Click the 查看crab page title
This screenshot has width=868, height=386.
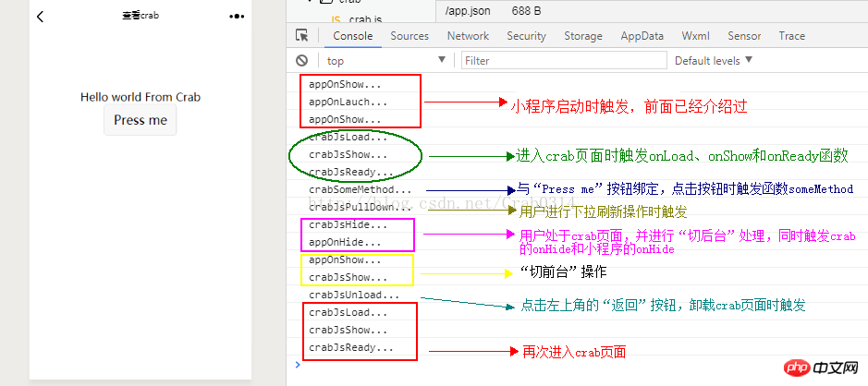click(x=141, y=16)
